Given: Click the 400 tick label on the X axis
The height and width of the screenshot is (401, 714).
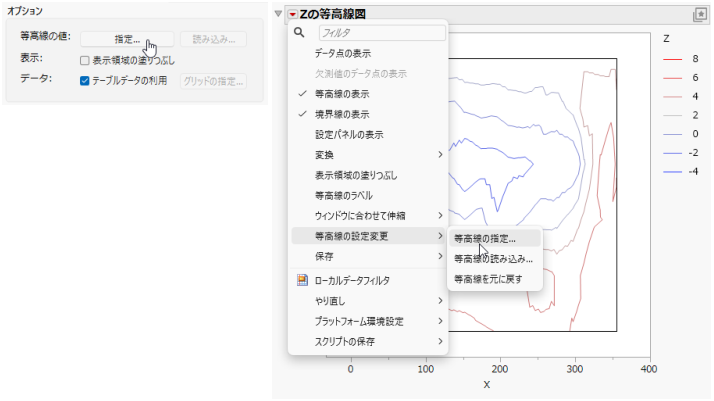Looking at the screenshot, I should coord(648,369).
